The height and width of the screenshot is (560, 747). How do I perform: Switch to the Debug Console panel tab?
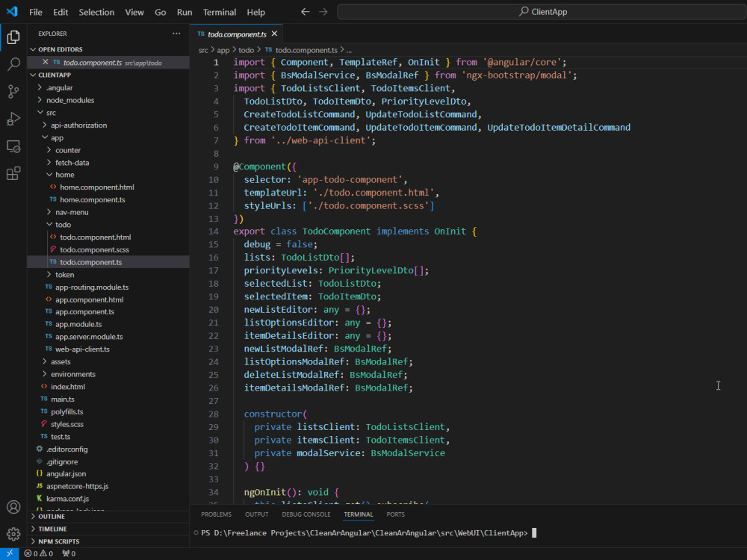coord(306,514)
